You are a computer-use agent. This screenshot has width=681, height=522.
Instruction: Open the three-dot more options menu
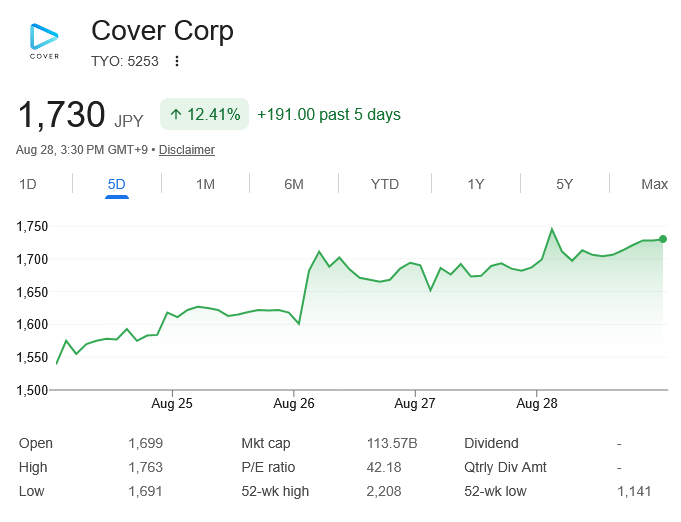177,61
